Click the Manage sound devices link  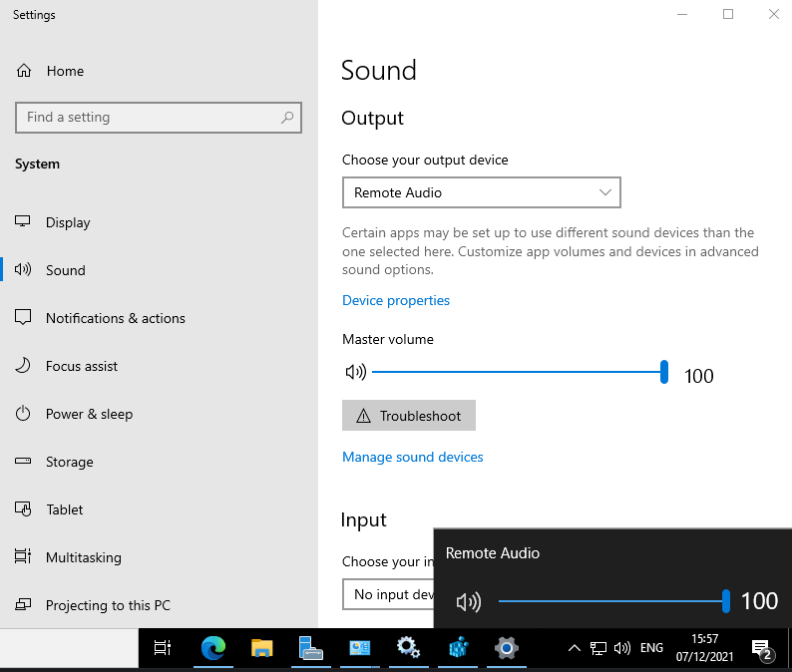tap(412, 457)
